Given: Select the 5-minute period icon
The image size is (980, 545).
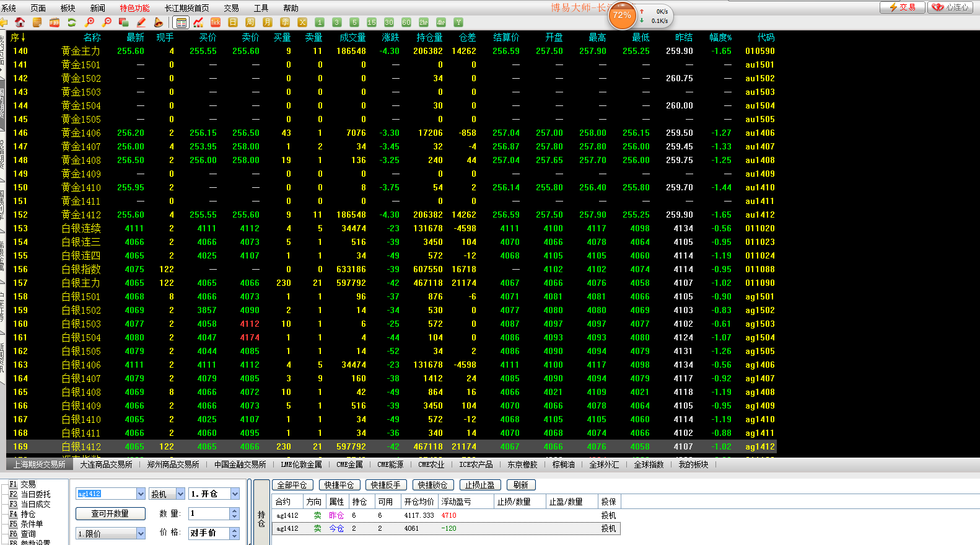Looking at the screenshot, I should tap(354, 22).
